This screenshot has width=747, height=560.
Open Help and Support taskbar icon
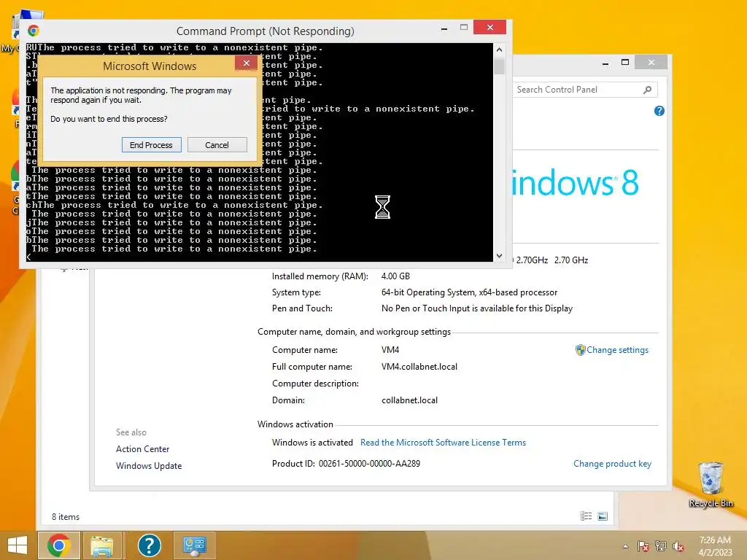(x=149, y=545)
